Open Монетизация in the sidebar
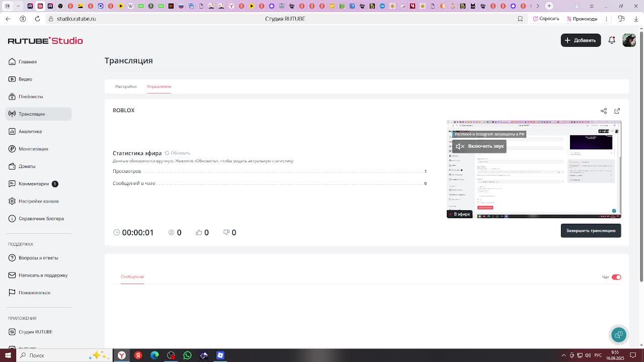This screenshot has height=362, width=644. tap(38, 149)
